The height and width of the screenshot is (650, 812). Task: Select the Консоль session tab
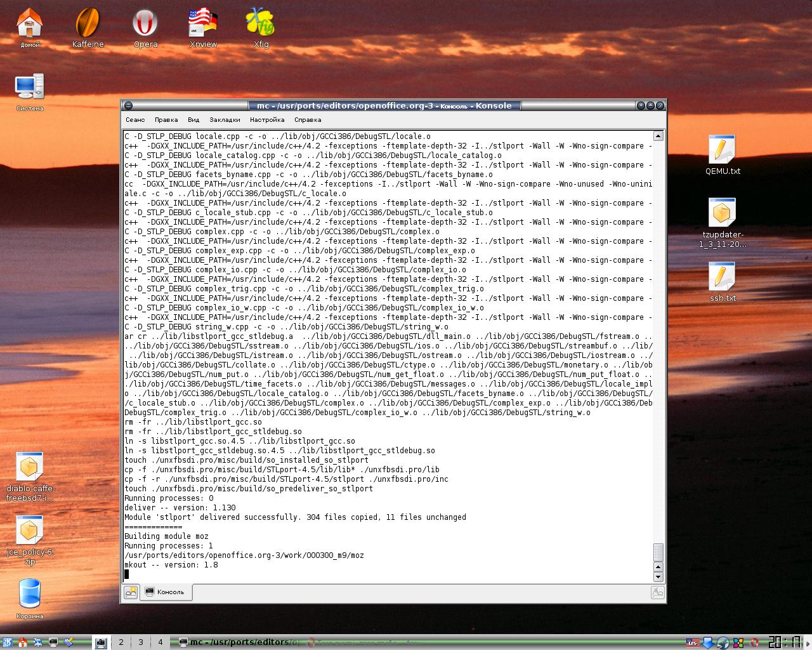tap(165, 592)
